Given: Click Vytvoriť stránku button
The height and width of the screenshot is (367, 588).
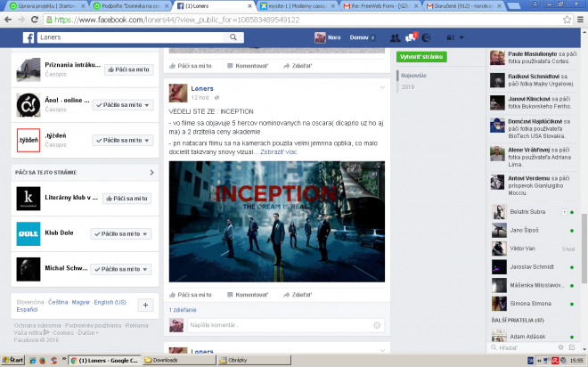Looking at the screenshot, I should 421,57.
